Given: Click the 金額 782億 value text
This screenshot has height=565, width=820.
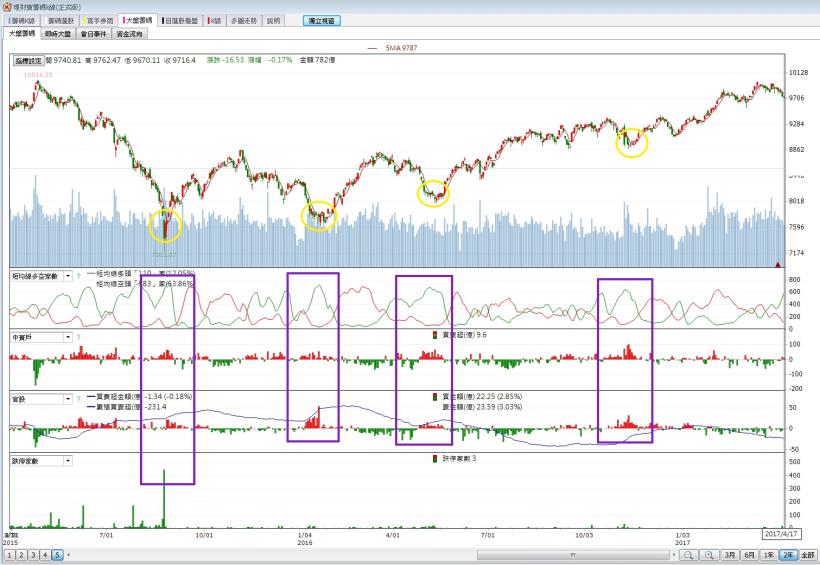Looking at the screenshot, I should (x=317, y=60).
